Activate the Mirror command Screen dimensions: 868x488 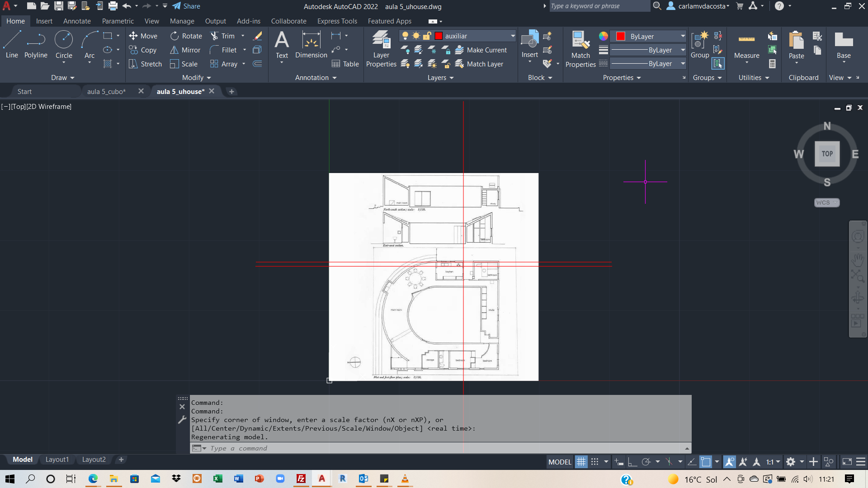click(185, 50)
